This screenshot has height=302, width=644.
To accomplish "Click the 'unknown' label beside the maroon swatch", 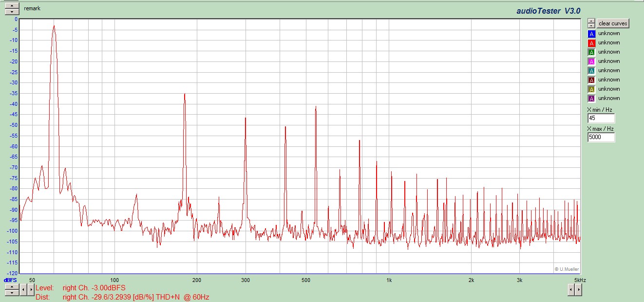I will point(609,80).
